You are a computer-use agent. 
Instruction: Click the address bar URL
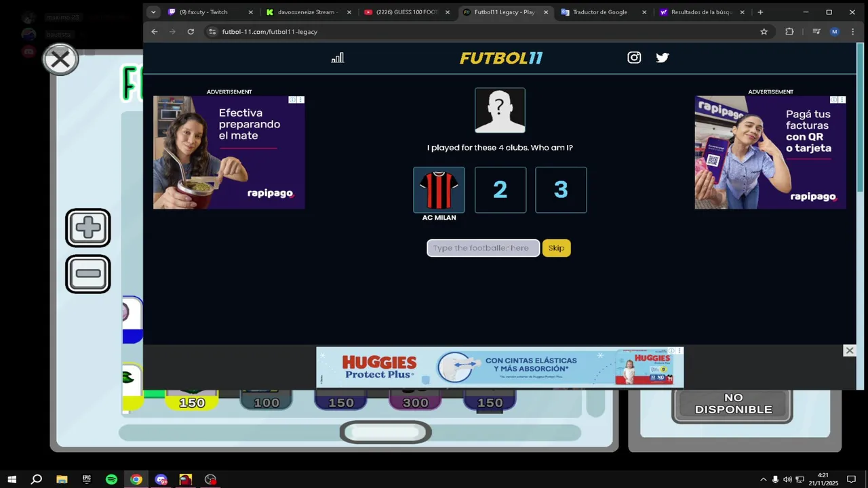(x=270, y=32)
